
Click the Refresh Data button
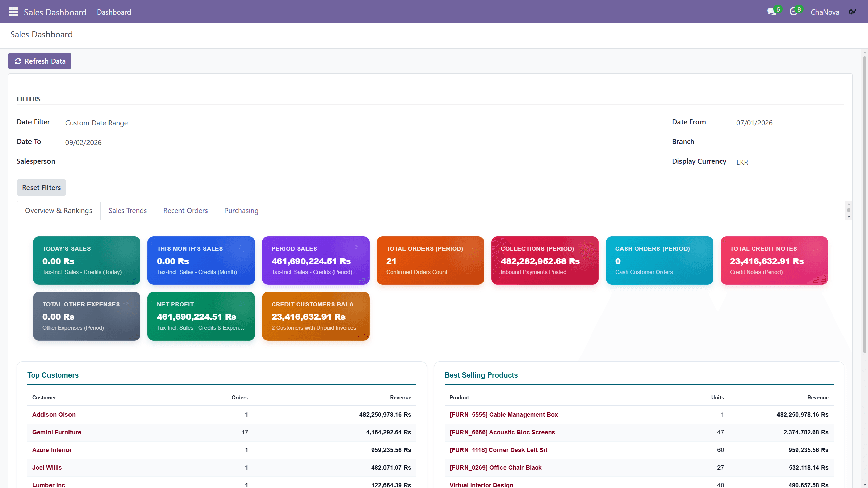40,61
